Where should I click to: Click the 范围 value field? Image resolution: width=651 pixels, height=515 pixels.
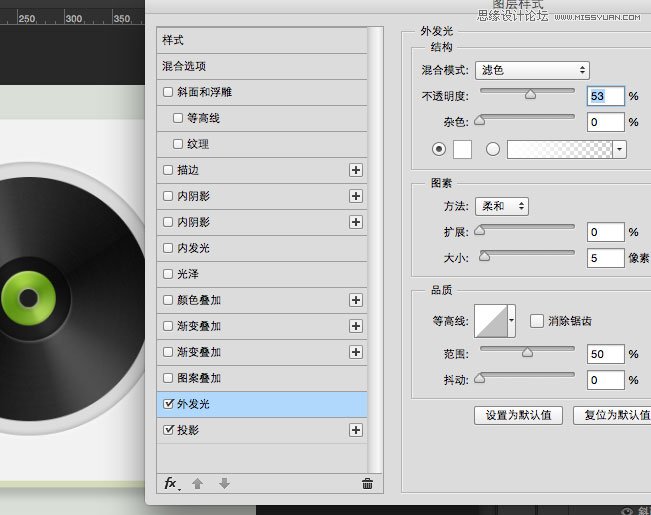point(606,354)
